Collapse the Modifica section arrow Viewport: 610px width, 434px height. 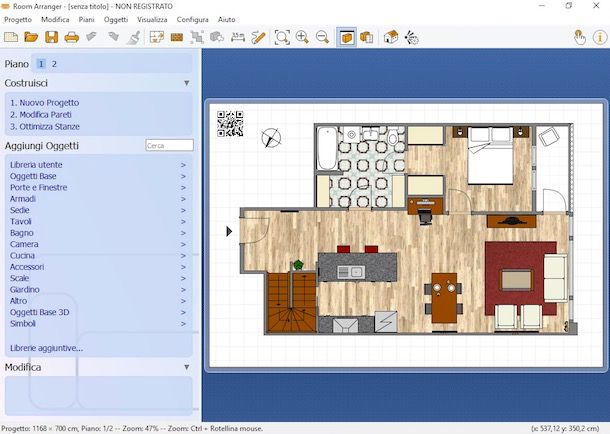coord(187,367)
